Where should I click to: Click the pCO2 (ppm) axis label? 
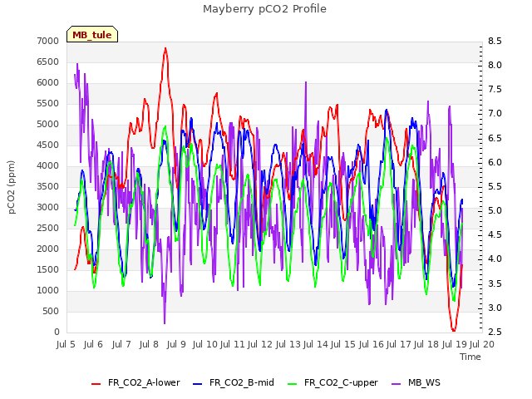pos(11,187)
